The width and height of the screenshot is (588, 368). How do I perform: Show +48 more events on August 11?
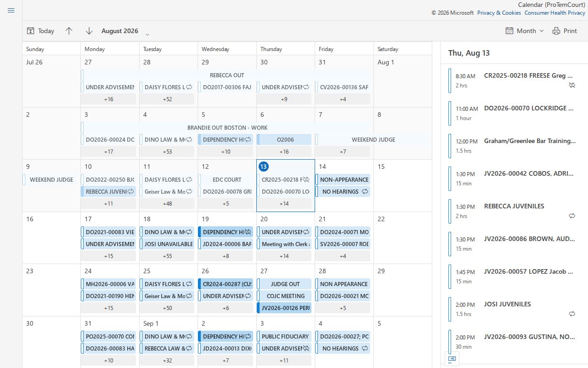pos(167,204)
